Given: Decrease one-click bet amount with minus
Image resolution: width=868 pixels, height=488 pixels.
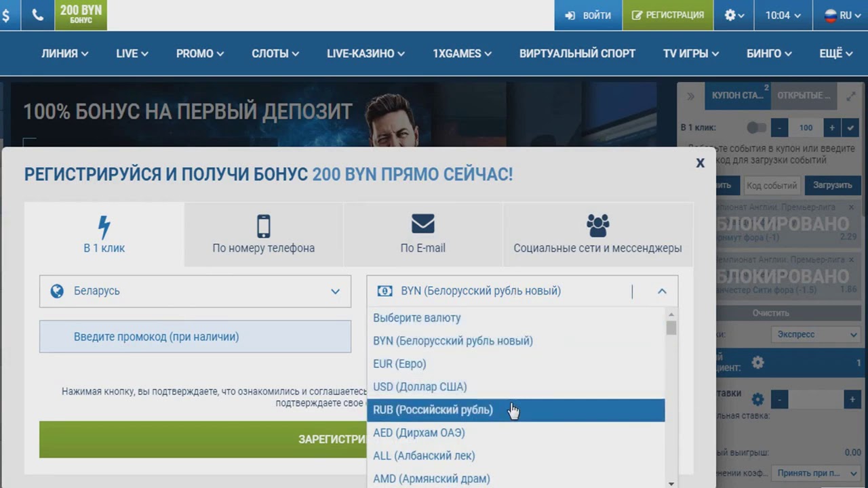Looking at the screenshot, I should pyautogui.click(x=780, y=127).
